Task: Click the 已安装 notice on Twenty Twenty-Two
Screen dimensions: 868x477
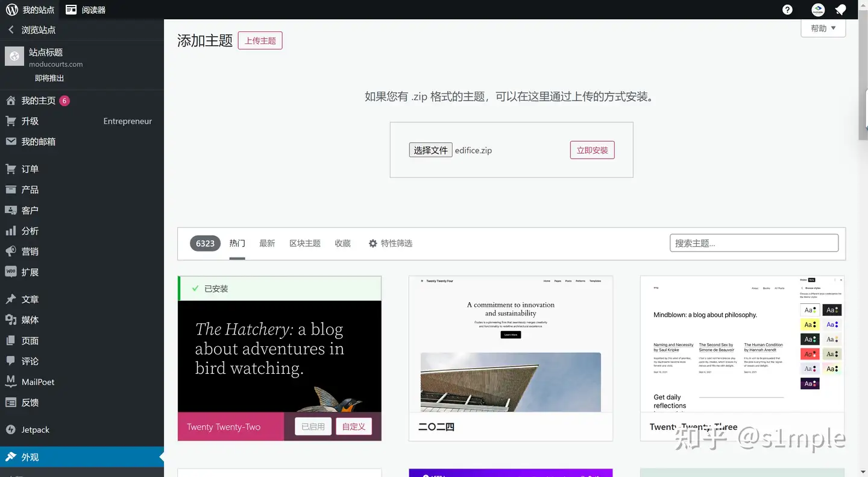Action: (x=280, y=289)
